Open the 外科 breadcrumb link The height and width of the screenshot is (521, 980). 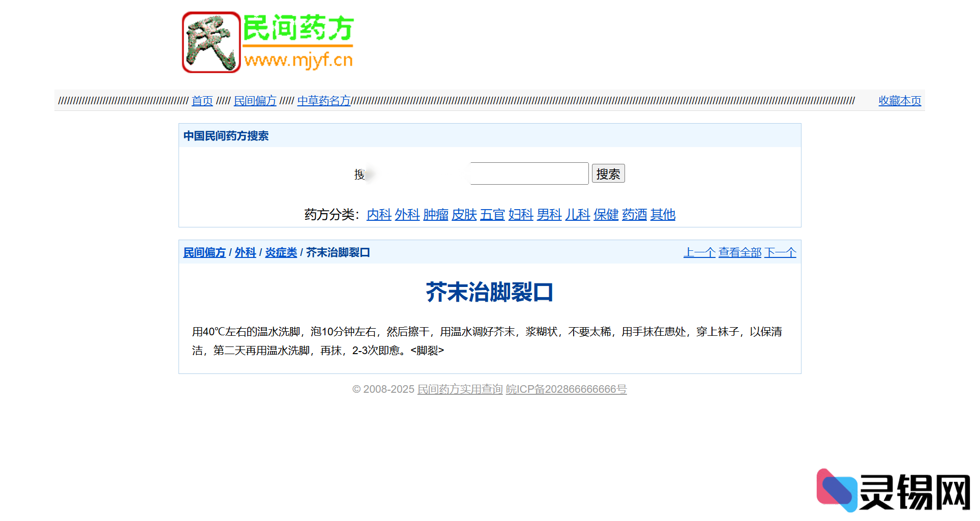245,252
